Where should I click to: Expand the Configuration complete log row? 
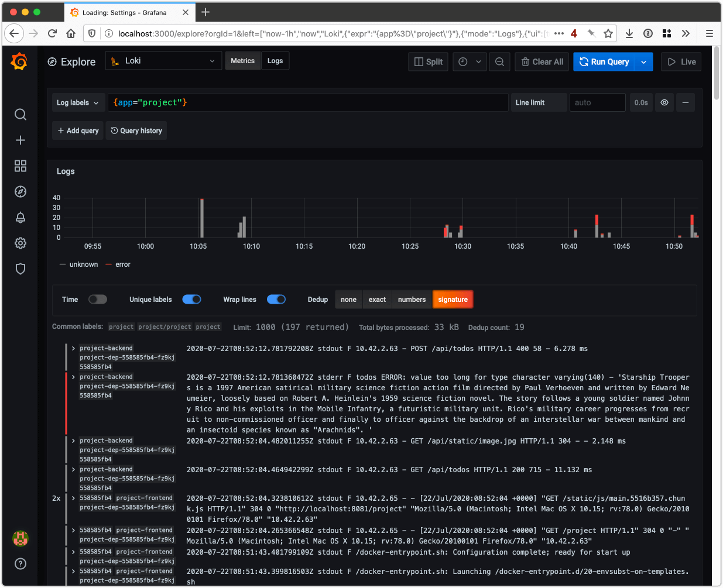pos(73,552)
